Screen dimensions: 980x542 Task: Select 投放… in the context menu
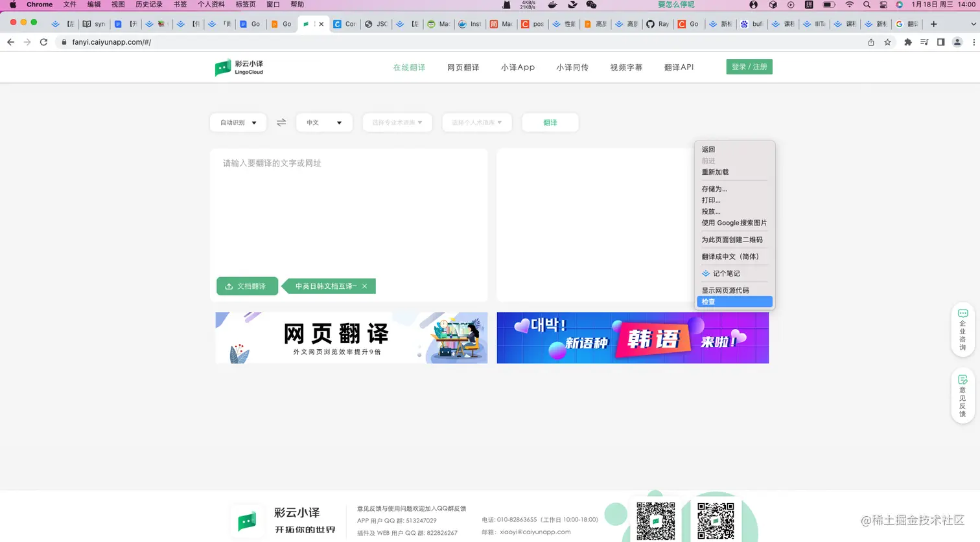click(x=734, y=212)
